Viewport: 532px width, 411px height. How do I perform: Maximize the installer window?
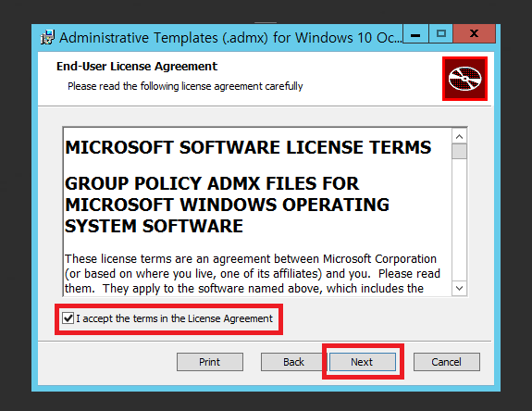pos(440,33)
